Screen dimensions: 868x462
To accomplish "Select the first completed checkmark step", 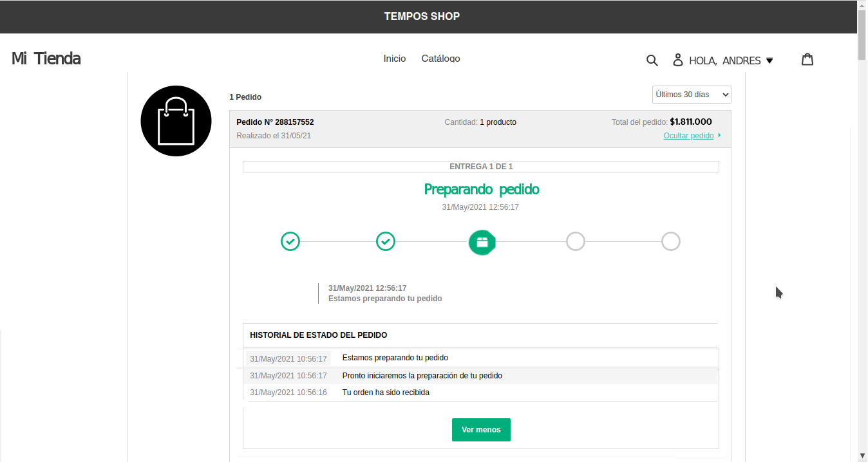I will click(x=290, y=242).
